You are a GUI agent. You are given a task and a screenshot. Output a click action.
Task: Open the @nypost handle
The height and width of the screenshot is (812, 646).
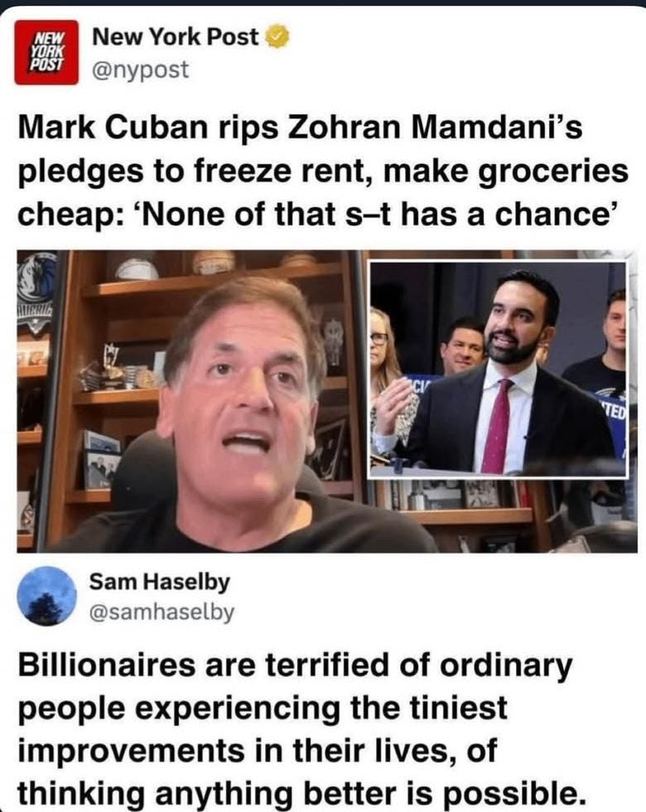pos(140,70)
